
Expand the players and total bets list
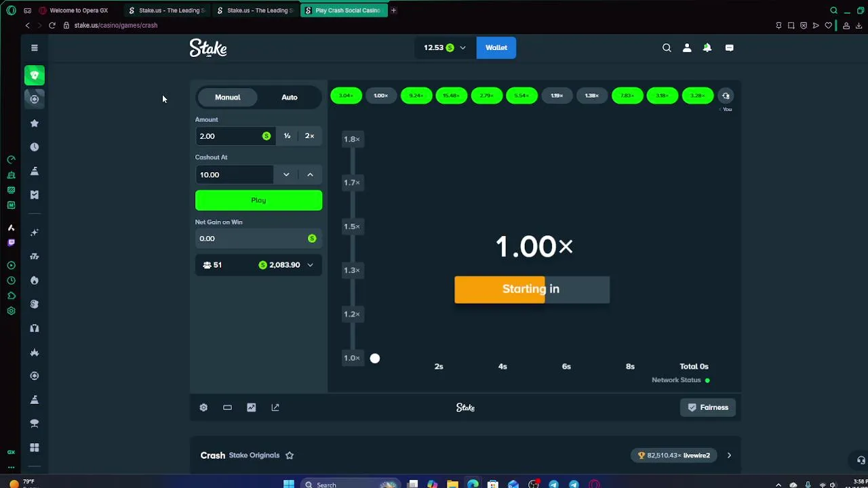[x=258, y=265]
